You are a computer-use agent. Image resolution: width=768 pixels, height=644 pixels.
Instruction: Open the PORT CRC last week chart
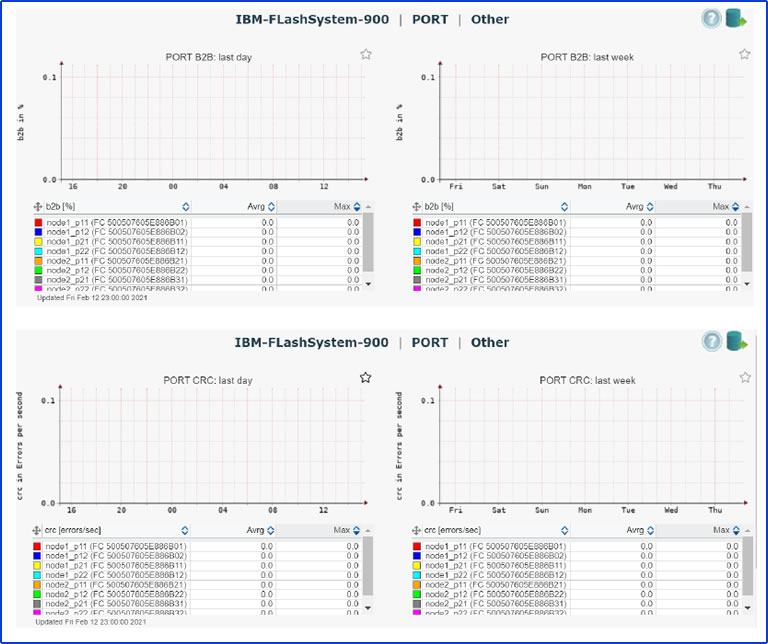[592, 445]
